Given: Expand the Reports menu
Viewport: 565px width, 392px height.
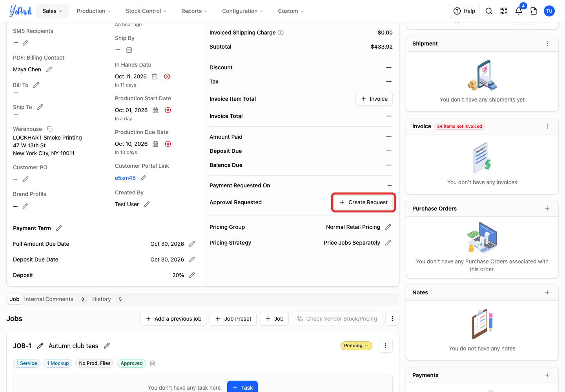Looking at the screenshot, I should point(194,11).
